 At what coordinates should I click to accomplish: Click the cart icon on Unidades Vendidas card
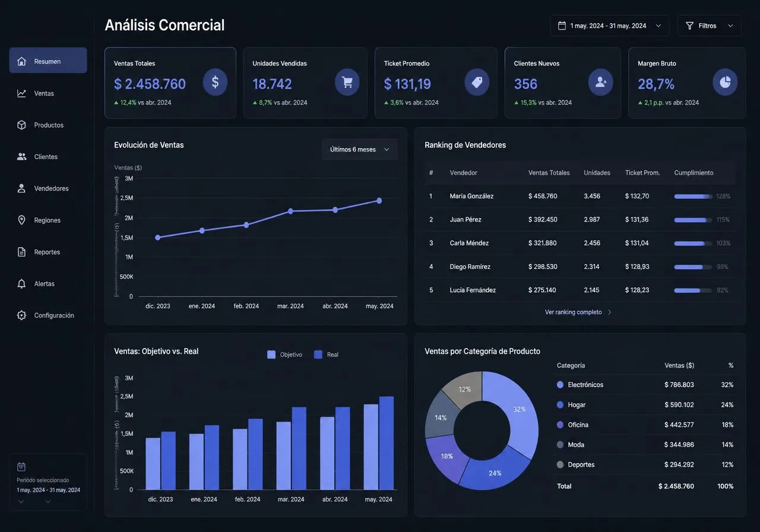pos(347,82)
